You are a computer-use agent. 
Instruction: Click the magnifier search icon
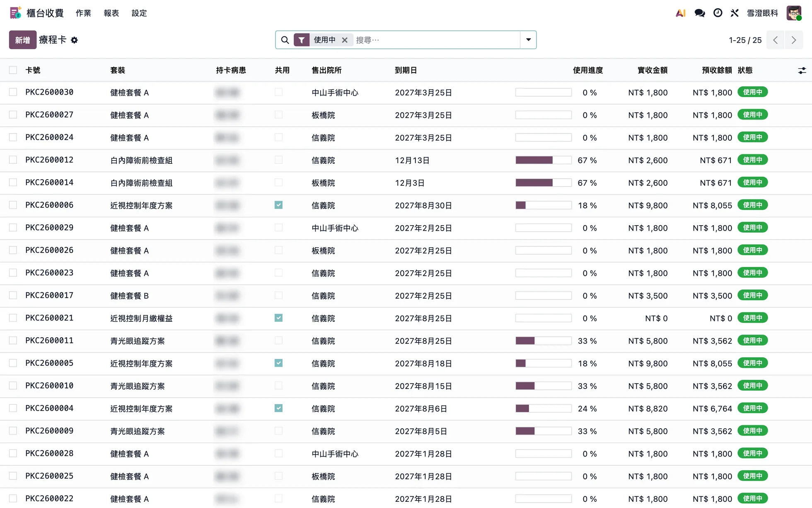click(285, 40)
